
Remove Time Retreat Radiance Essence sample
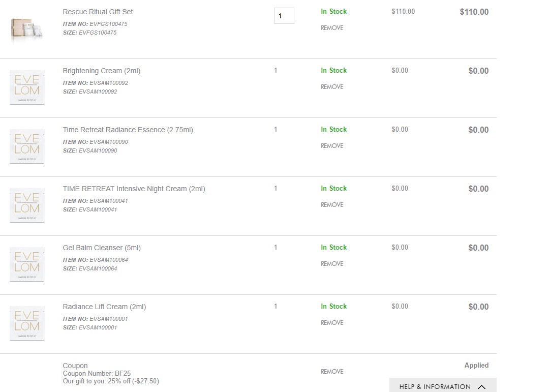(x=332, y=146)
